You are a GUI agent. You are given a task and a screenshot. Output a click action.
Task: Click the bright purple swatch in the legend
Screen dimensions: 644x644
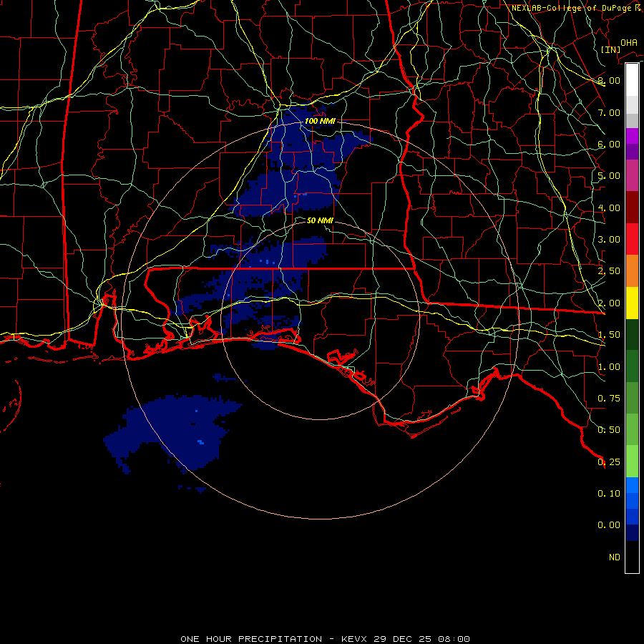click(632, 136)
